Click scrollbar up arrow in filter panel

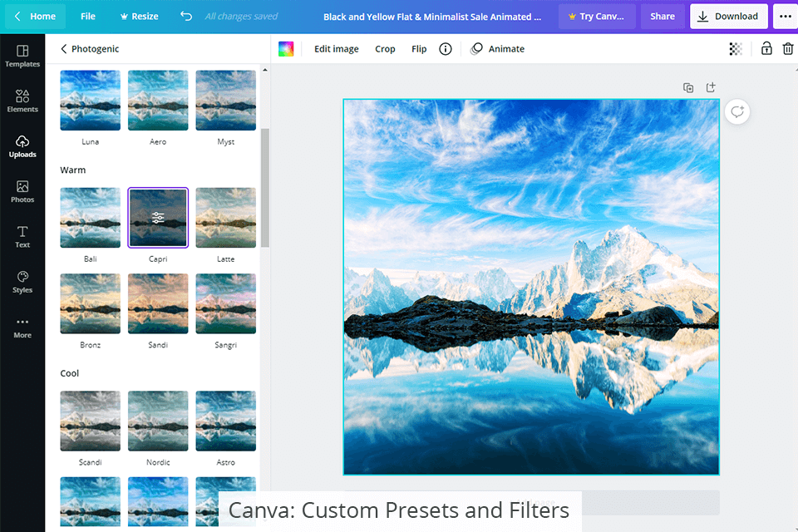(264, 70)
